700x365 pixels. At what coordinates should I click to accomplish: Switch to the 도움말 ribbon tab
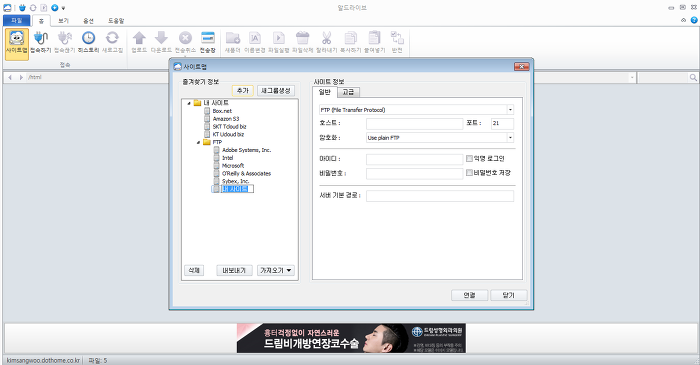click(116, 21)
